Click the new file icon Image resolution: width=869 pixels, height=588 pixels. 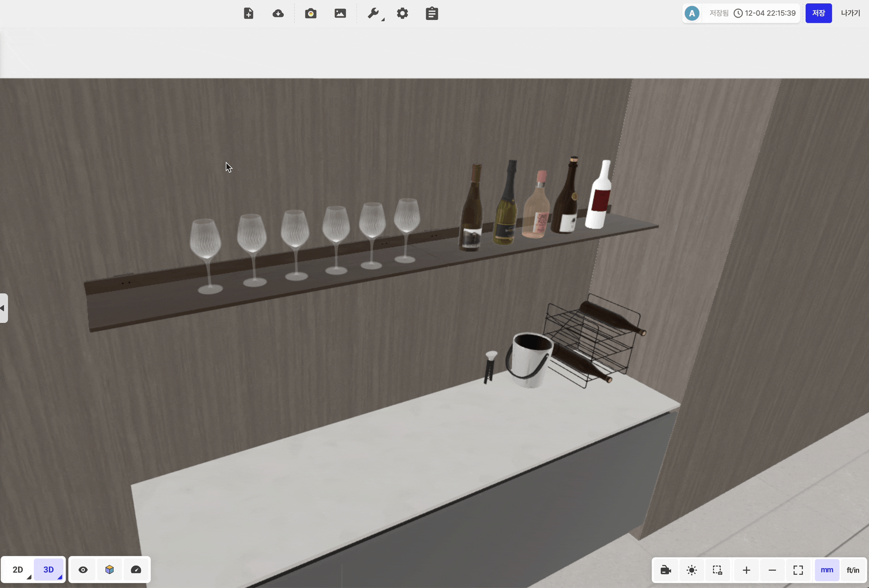248,13
